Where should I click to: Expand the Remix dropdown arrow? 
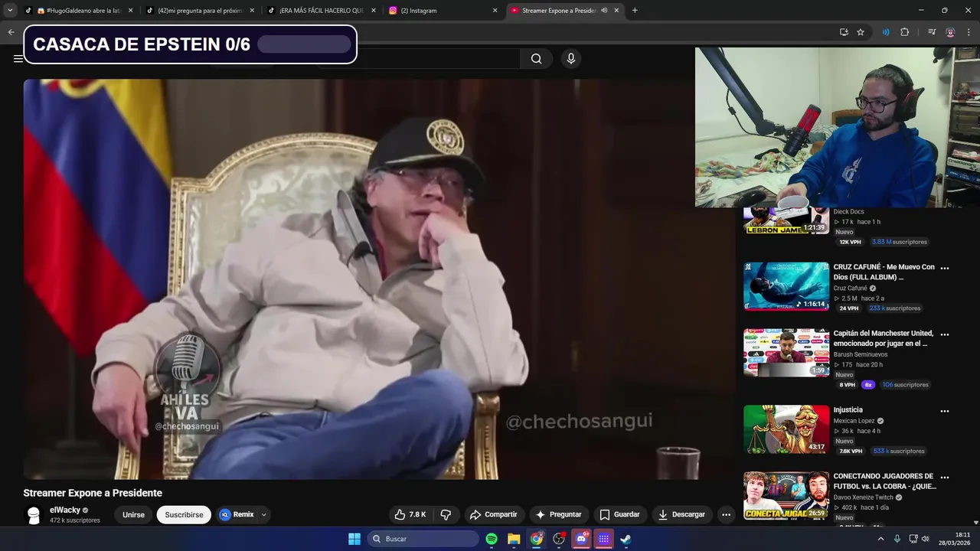point(263,514)
